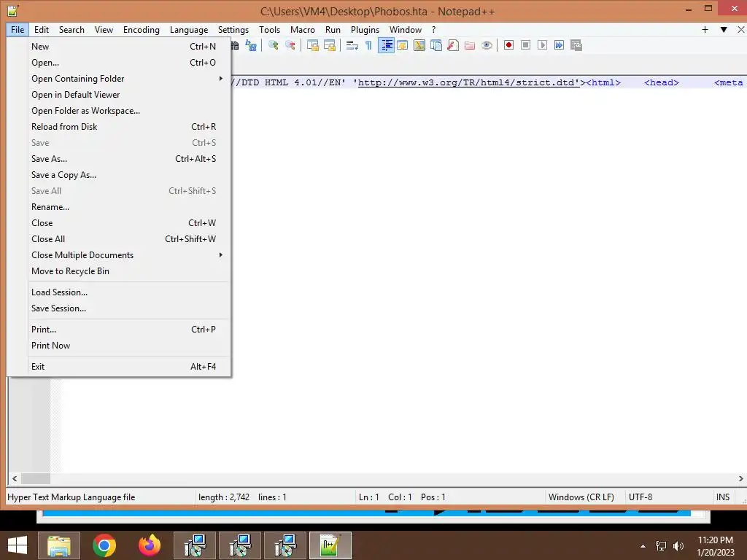Expand the Close Multiple Documents submenu arrow
Viewport: 747px width, 560px height.
pyautogui.click(x=220, y=254)
